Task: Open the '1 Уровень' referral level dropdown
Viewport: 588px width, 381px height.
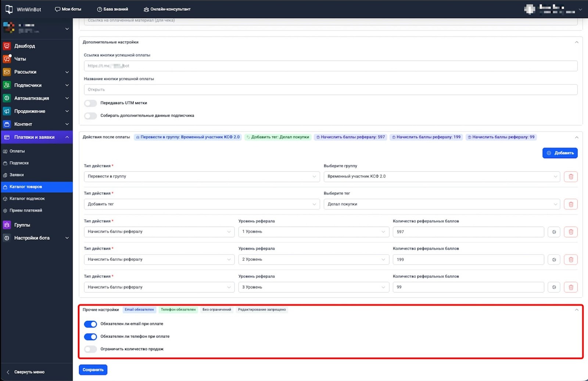Action: [313, 232]
